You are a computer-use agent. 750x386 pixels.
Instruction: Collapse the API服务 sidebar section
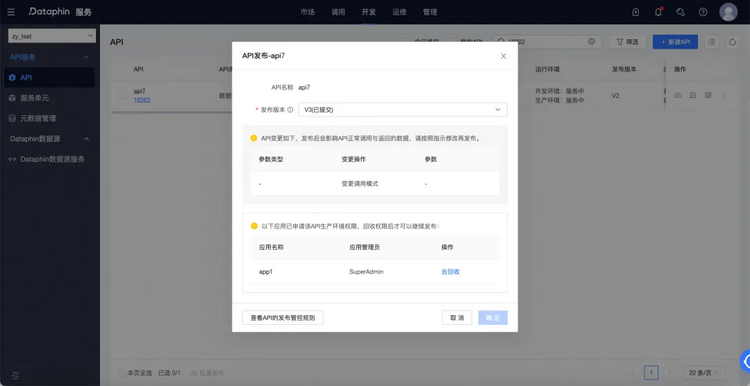pyautogui.click(x=87, y=57)
